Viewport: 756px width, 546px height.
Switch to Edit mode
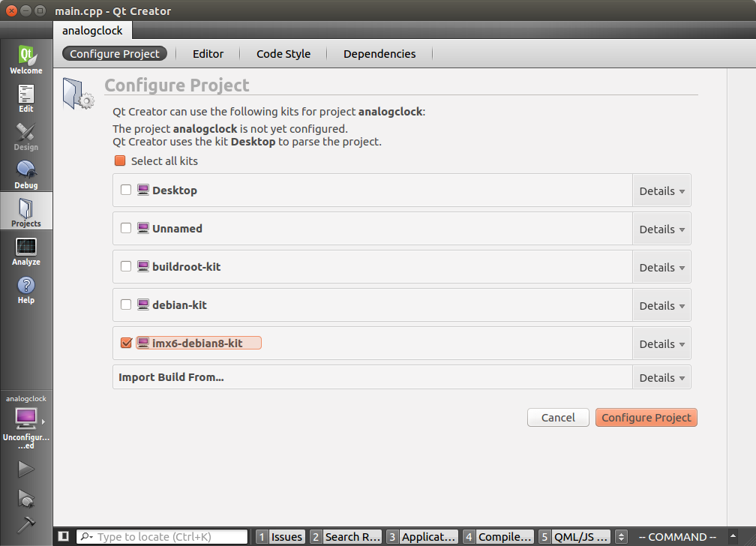26,98
